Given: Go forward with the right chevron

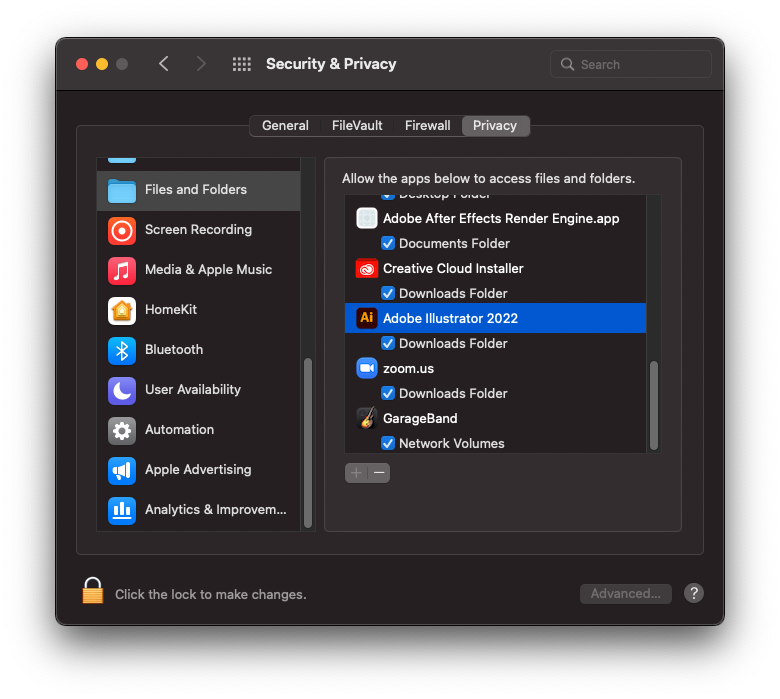Looking at the screenshot, I should [200, 64].
